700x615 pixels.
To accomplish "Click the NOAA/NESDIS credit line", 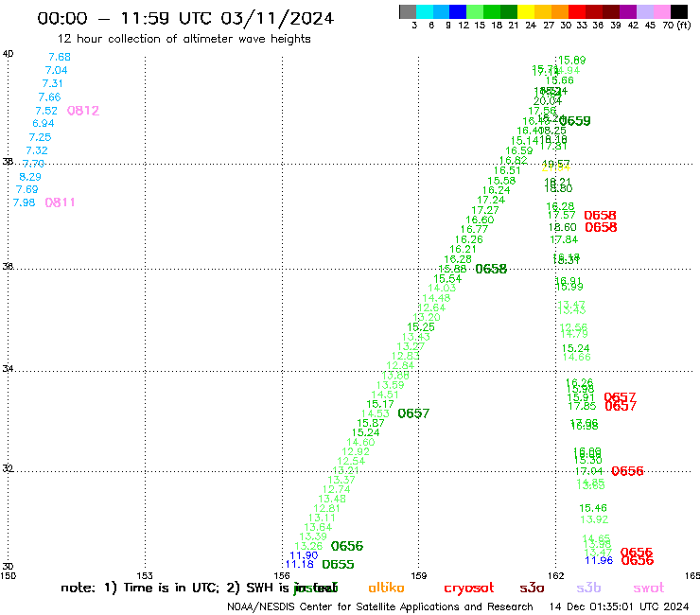I will [x=380, y=606].
